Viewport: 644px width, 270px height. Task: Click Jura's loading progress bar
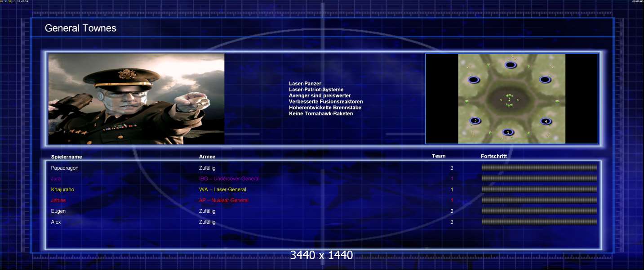coord(539,179)
